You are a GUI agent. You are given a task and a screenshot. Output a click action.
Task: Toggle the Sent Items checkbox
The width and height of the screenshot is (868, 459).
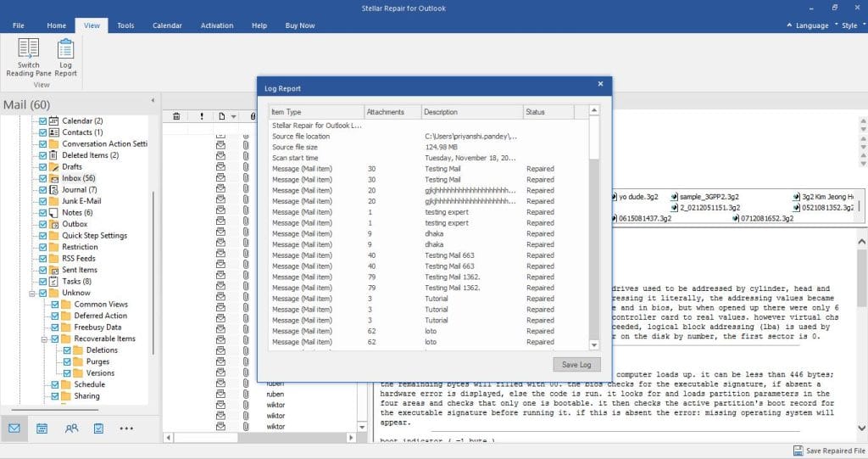click(x=42, y=270)
